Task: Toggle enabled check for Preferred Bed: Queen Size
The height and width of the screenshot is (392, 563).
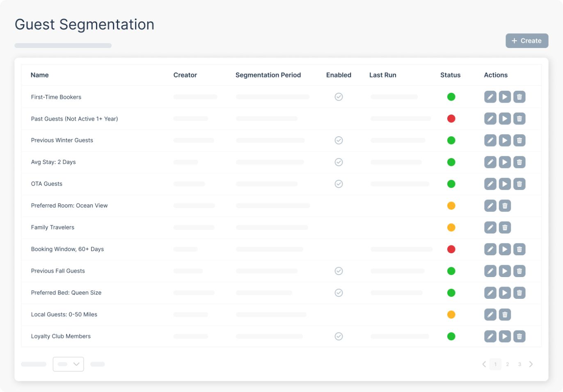Action: coord(339,293)
